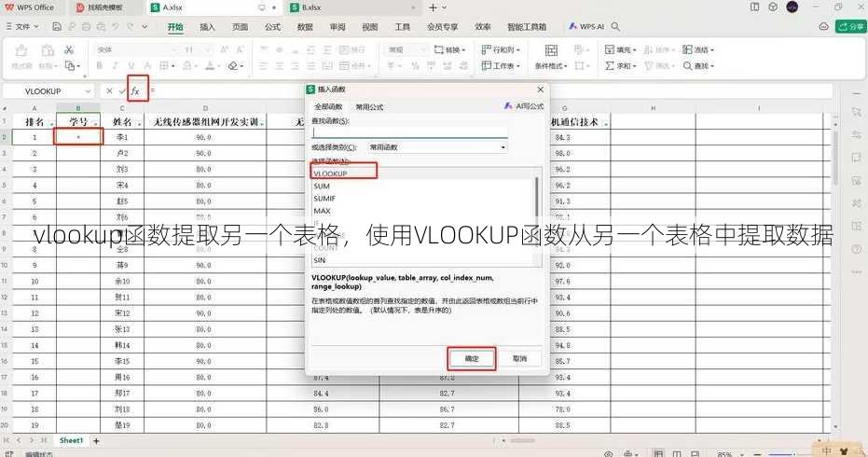Open the 姓名 column filter arrow
This screenshot has width=868, height=457.
pos(139,123)
